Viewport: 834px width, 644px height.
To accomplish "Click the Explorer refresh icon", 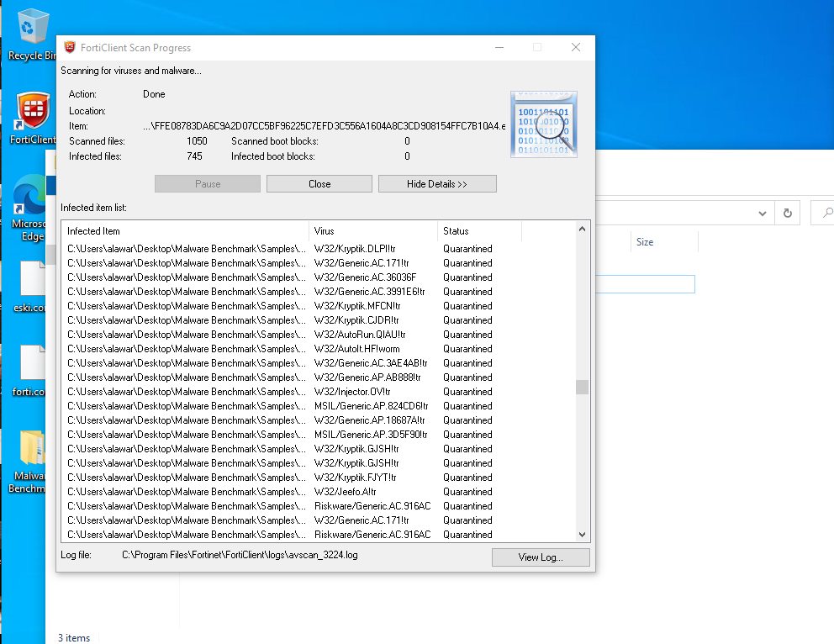I will pos(787,214).
